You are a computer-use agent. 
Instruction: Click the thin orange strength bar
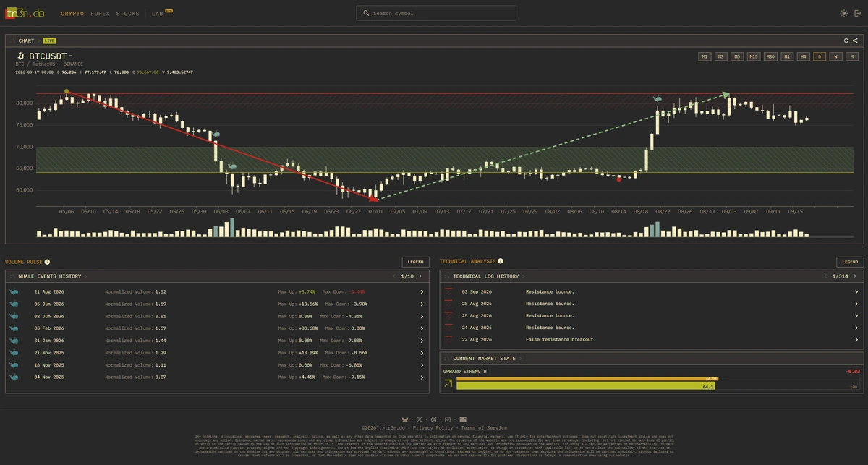pyautogui.click(x=587, y=379)
